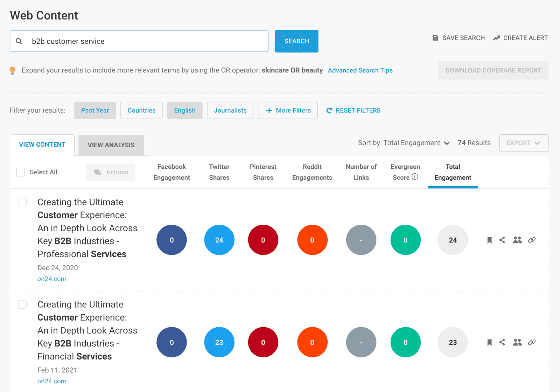Select the View Content tab

(42, 144)
